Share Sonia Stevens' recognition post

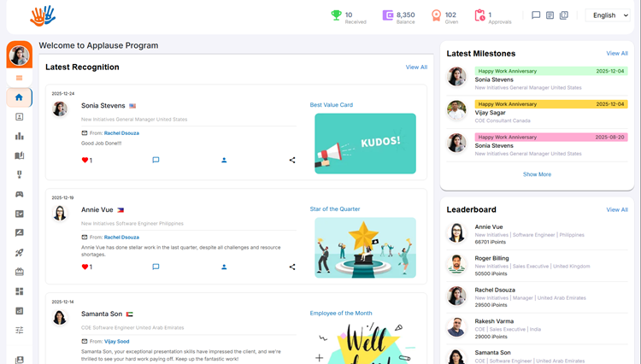pos(292,160)
